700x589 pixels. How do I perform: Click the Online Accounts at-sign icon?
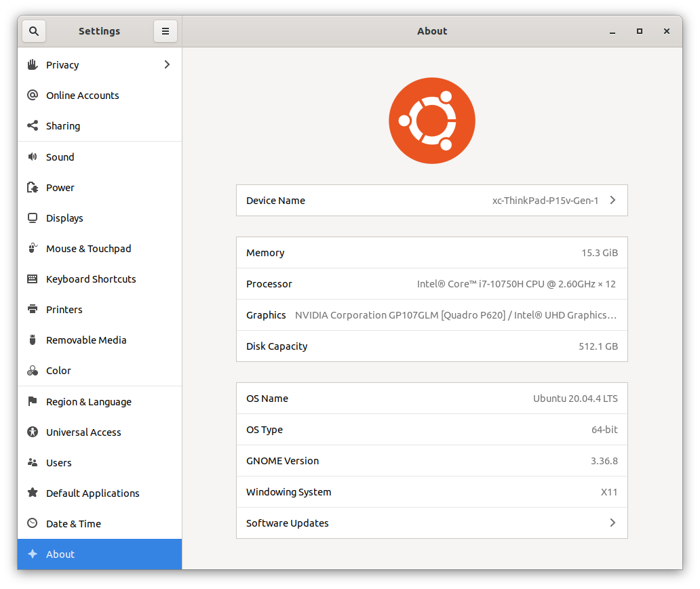click(32, 95)
